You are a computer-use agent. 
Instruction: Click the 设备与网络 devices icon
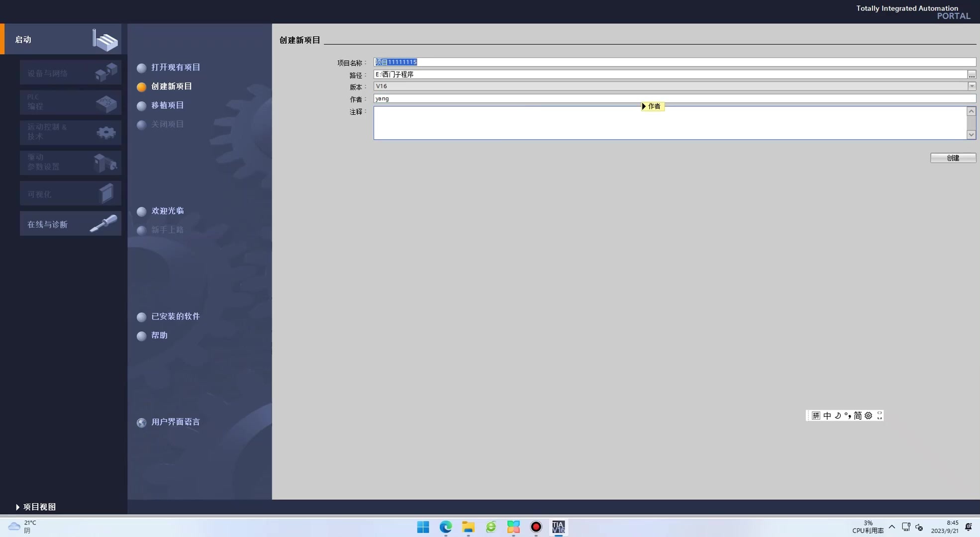tap(106, 72)
